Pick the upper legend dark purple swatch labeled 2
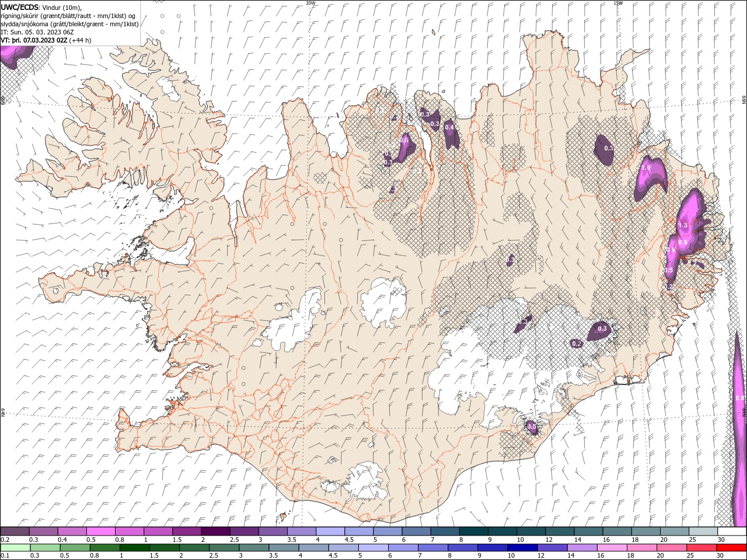 [215, 531]
